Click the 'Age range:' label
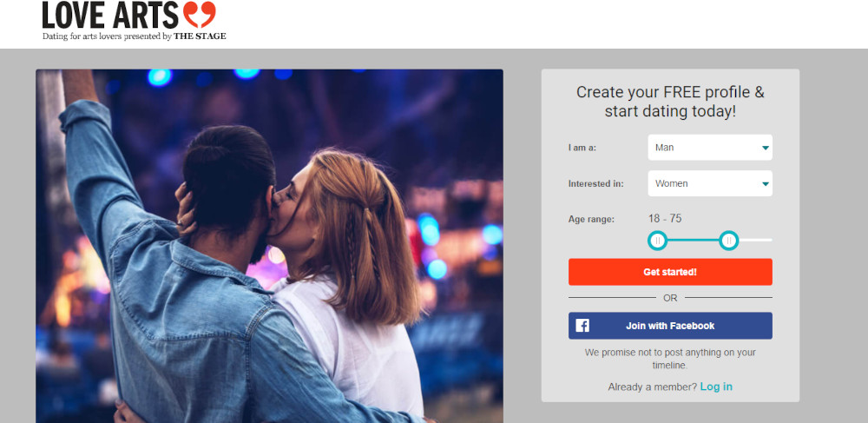The width and height of the screenshot is (868, 423). pos(591,219)
